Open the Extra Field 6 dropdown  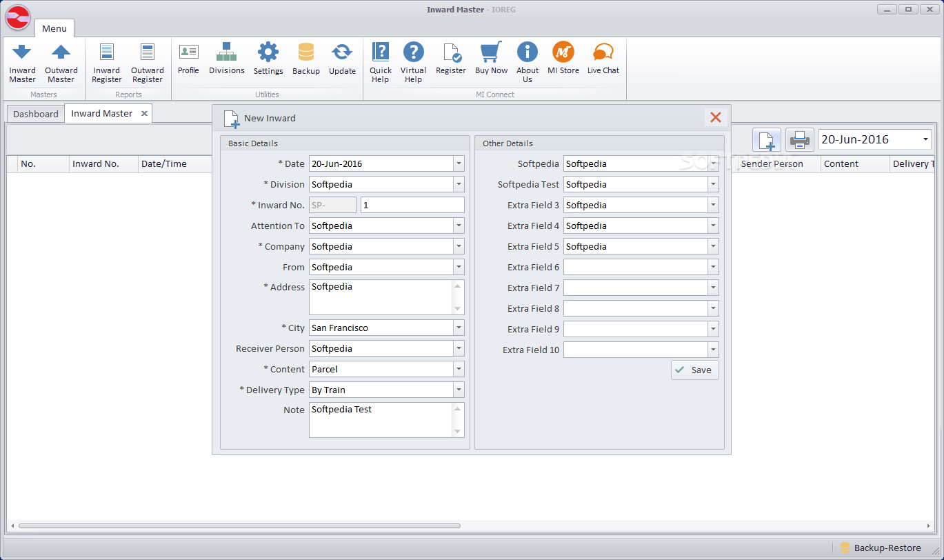(x=713, y=268)
